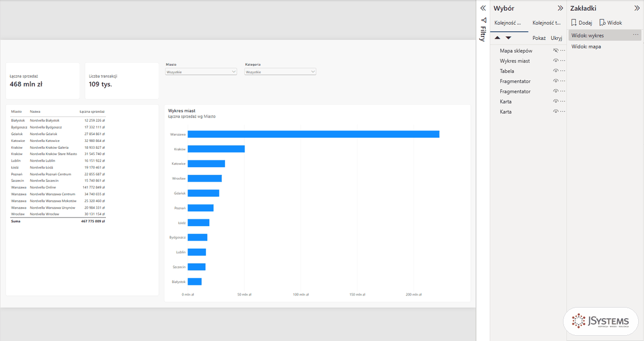Select Wykres miast in the selection list
Image resolution: width=644 pixels, height=341 pixels.
[x=515, y=61]
